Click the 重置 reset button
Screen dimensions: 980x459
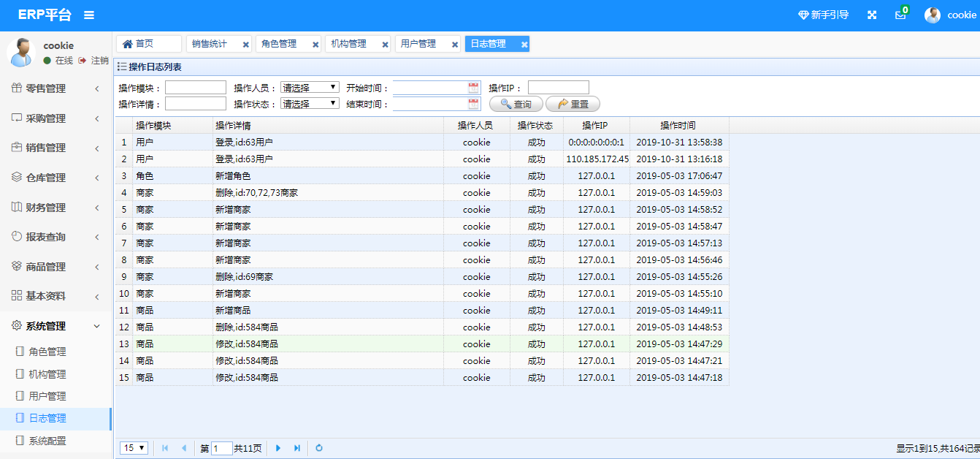coord(573,105)
